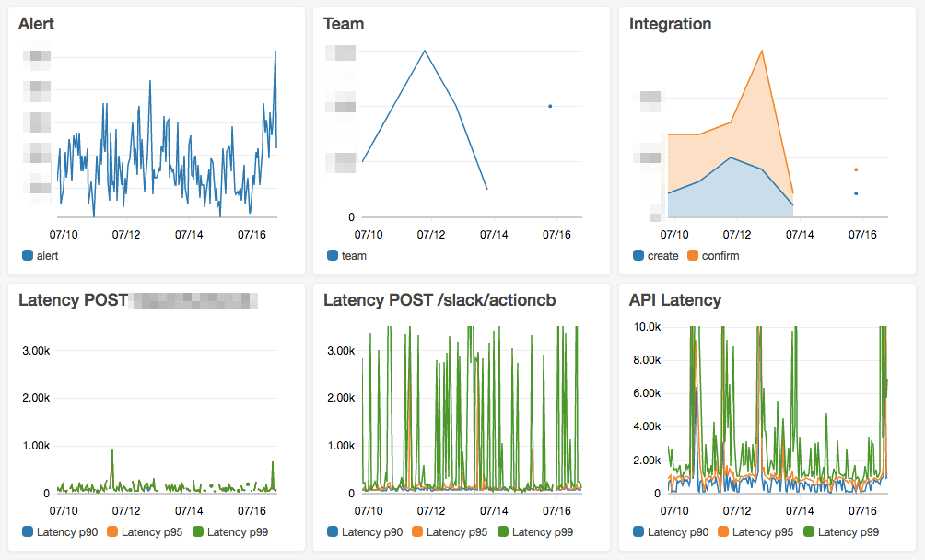Toggle Latency p95 label in API Latency legend
The image size is (925, 560).
(x=763, y=531)
